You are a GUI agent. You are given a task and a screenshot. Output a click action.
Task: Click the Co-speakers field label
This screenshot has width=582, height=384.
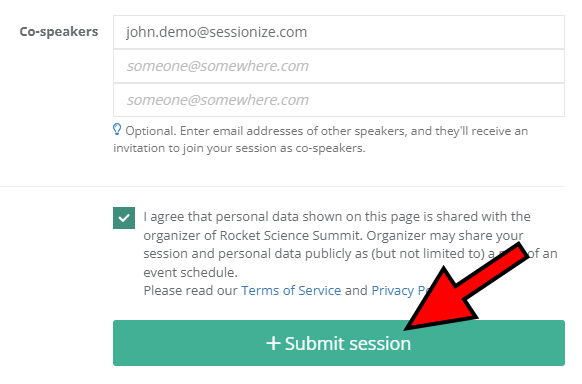click(x=59, y=32)
